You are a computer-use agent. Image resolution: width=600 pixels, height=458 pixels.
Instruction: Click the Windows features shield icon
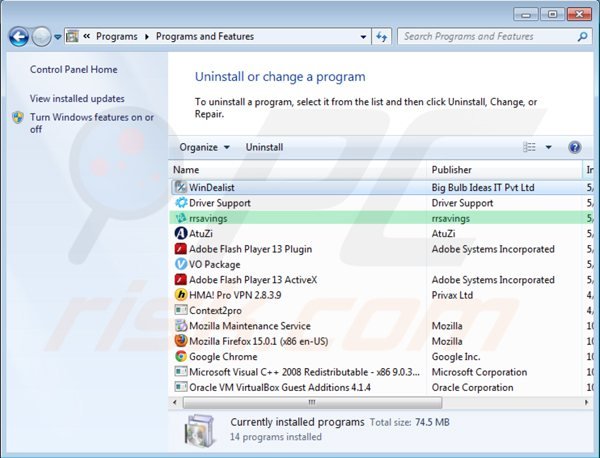point(18,117)
